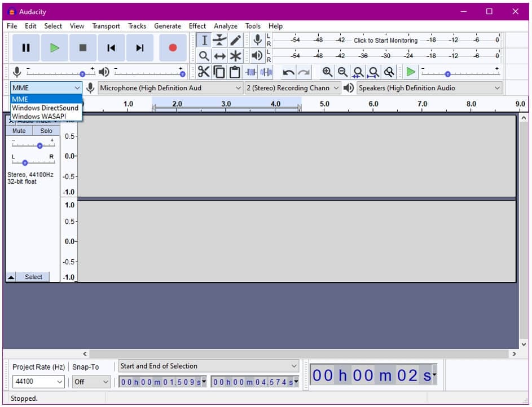Open the Microphone recording device dropdown

point(170,88)
